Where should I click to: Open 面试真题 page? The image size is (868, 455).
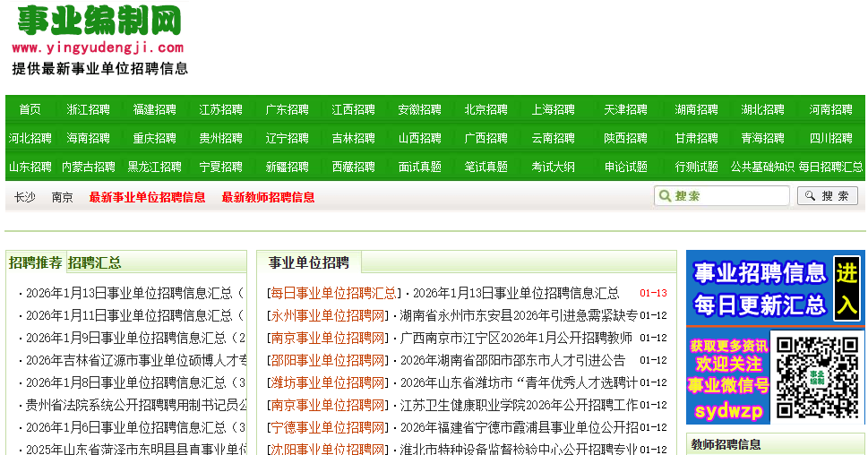click(x=419, y=167)
